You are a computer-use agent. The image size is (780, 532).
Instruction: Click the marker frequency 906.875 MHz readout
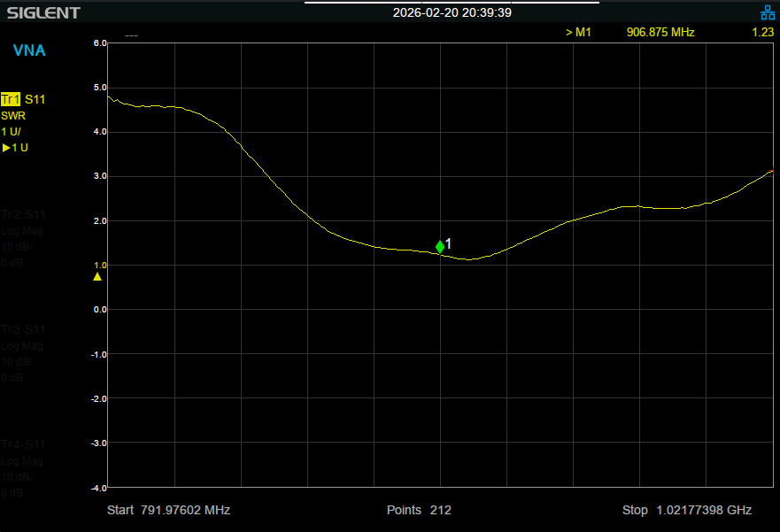click(x=660, y=33)
